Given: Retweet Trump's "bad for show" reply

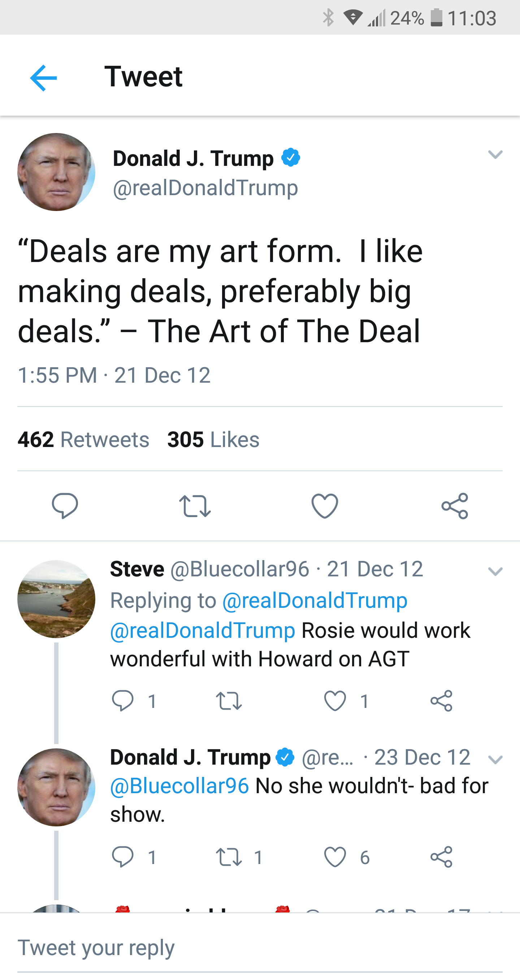Looking at the screenshot, I should click(x=229, y=857).
